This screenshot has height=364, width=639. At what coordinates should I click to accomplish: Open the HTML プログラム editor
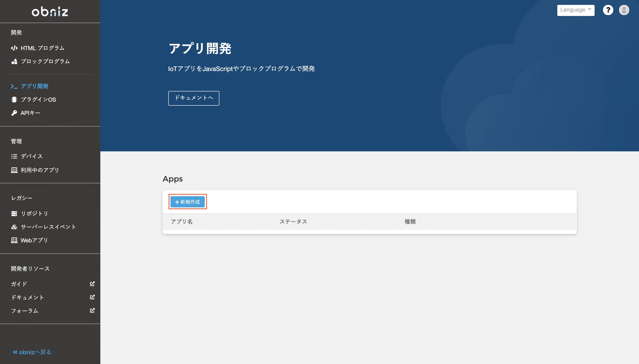click(42, 48)
